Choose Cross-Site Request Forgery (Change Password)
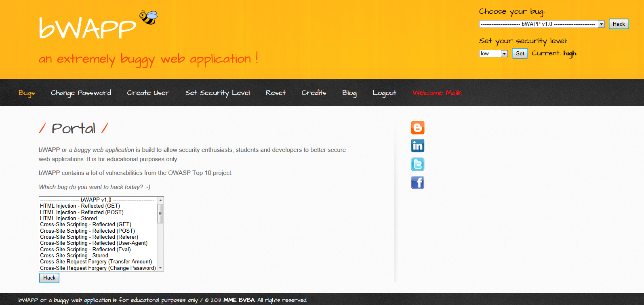This screenshot has height=305, width=644. [98, 268]
